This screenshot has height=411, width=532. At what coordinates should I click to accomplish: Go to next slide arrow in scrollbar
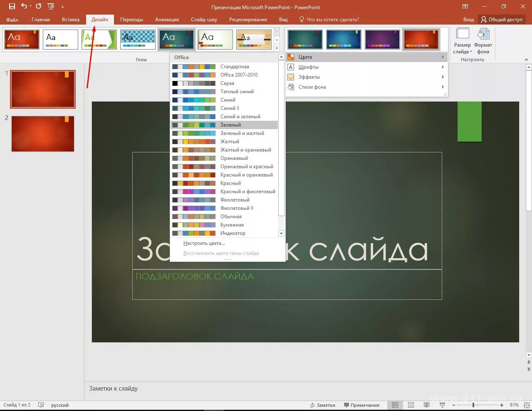click(x=529, y=369)
